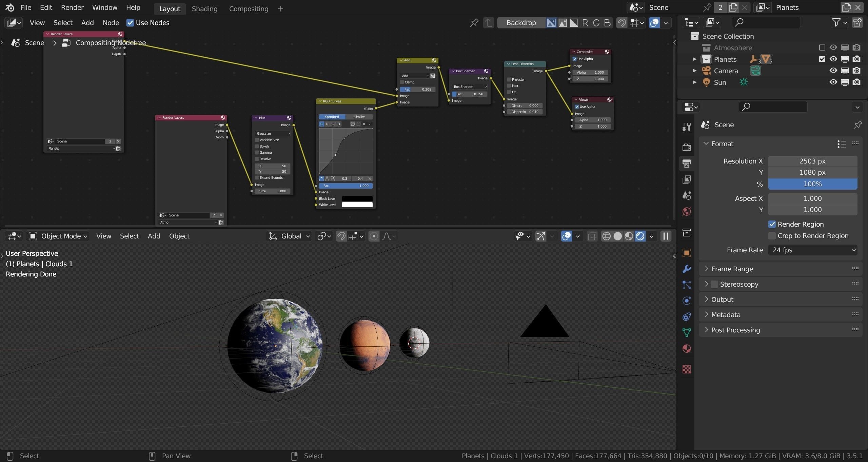Open the Render Properties tab
Screen dimensions: 868x462
pos(687,147)
